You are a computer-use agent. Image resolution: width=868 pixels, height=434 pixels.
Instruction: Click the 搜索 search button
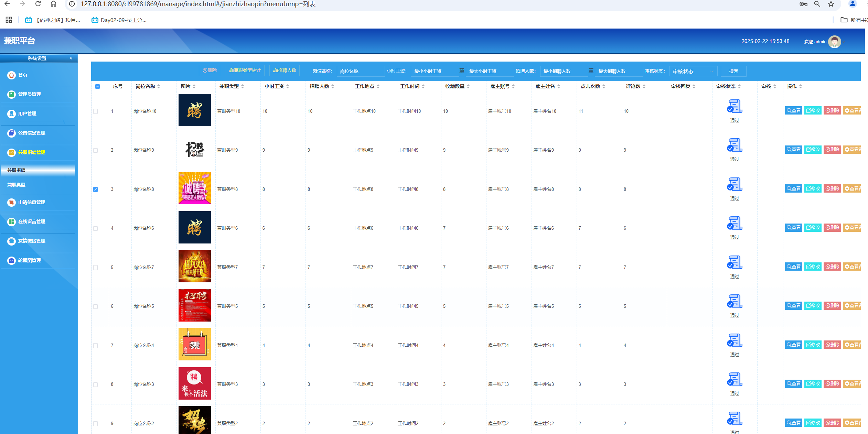tap(733, 71)
